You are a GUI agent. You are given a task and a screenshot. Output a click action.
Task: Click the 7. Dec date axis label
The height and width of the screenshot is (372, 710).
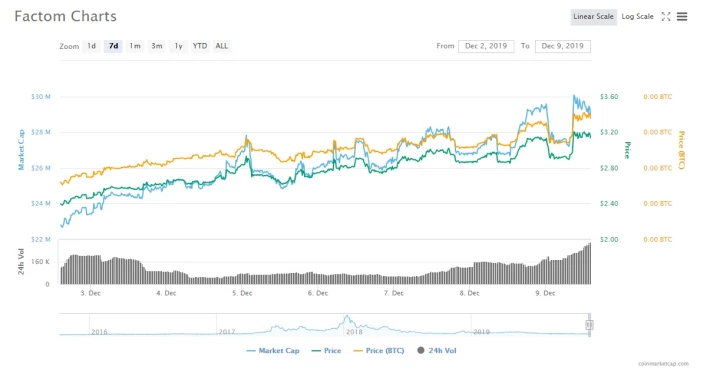(x=393, y=293)
